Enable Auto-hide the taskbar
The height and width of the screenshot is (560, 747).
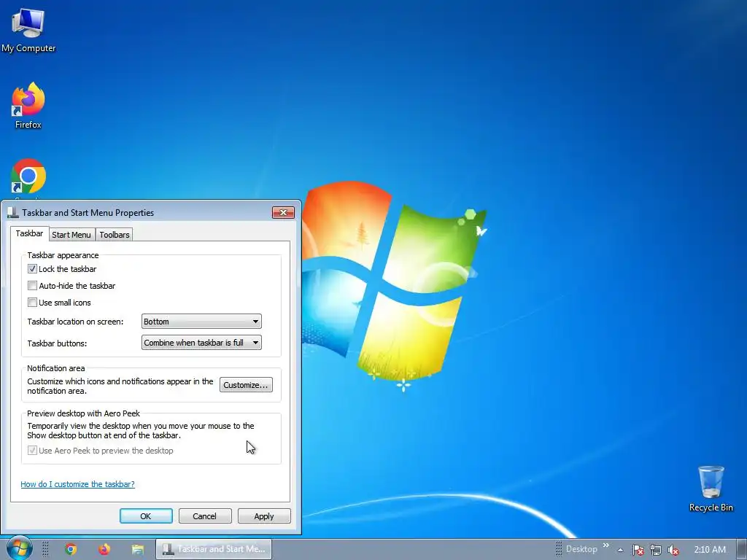[x=32, y=286]
